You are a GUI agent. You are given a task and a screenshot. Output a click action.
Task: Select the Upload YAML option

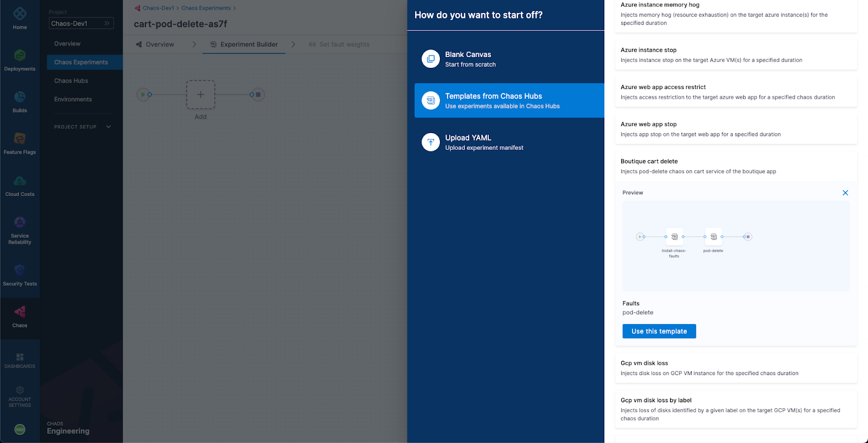pyautogui.click(x=509, y=142)
